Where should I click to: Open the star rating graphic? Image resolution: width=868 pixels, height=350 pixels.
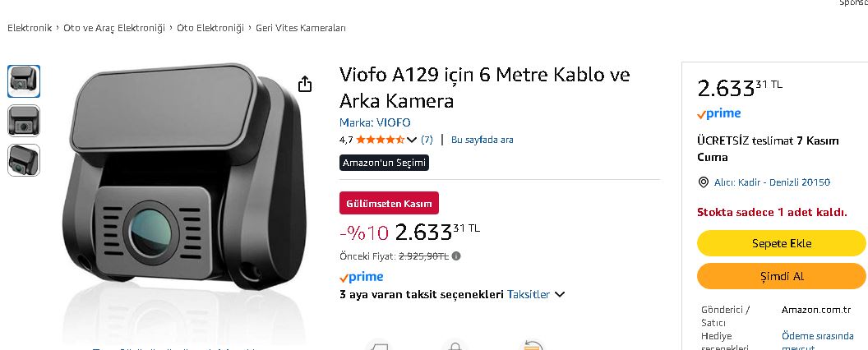381,140
